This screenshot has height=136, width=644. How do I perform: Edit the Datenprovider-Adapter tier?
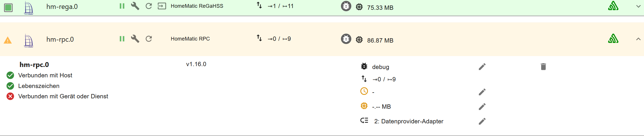482,121
